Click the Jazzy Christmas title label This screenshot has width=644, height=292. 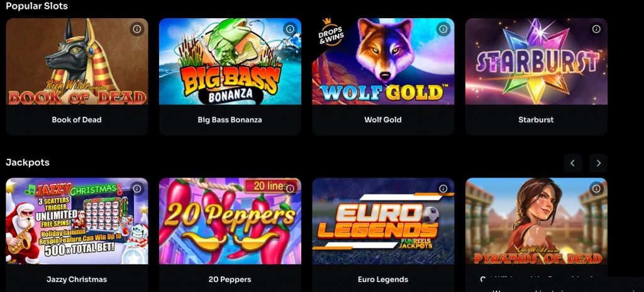point(77,279)
